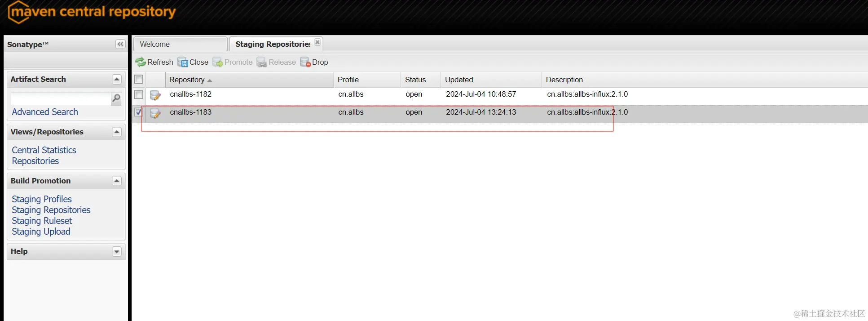Sort by the Repository column header
This screenshot has width=868, height=321.
(249, 80)
